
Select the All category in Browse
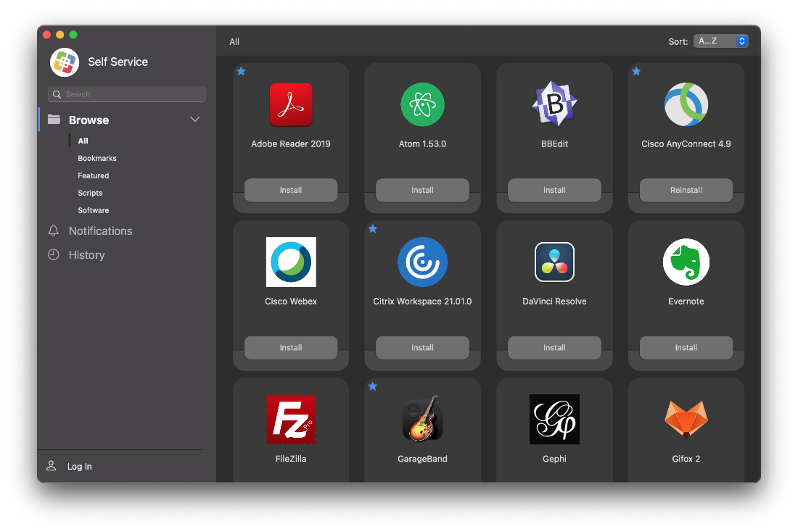point(83,141)
